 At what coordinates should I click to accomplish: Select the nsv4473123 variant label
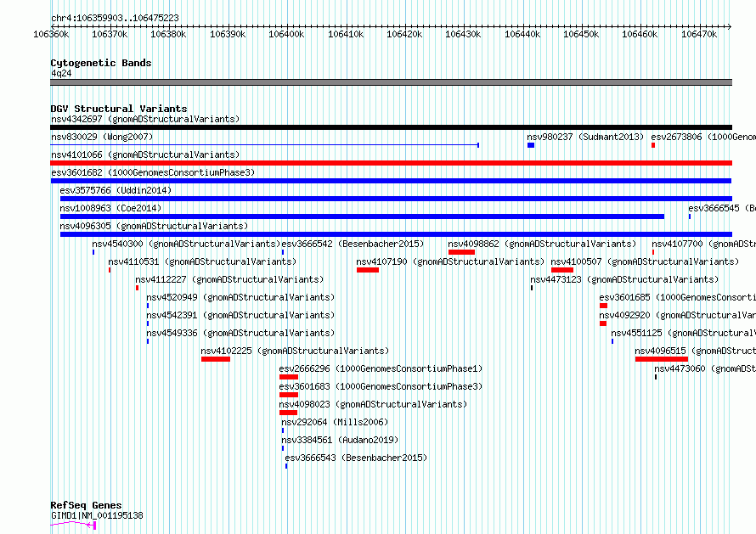tap(624, 279)
